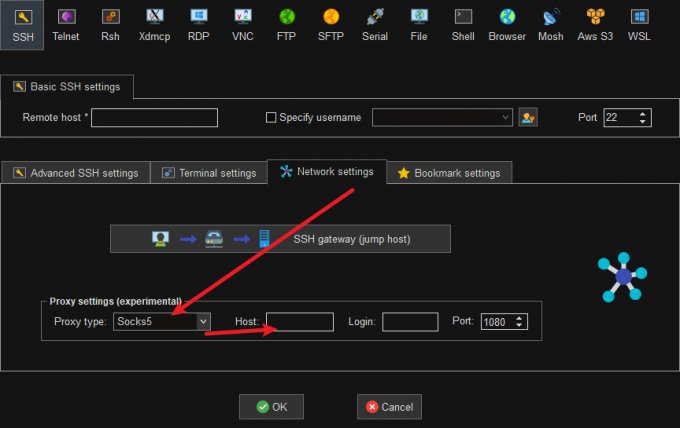Switch to Basic SSH settings tab

pyautogui.click(x=67, y=87)
